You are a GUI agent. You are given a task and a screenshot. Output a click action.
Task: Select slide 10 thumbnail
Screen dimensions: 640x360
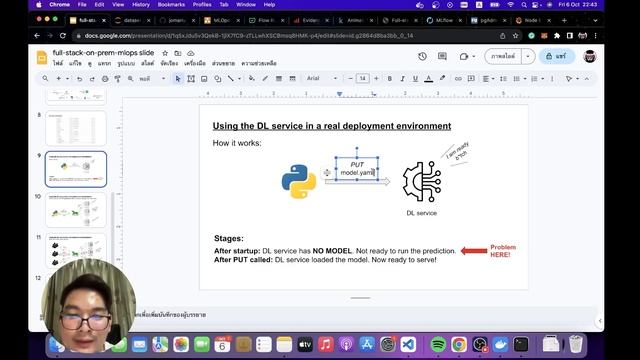[76, 210]
